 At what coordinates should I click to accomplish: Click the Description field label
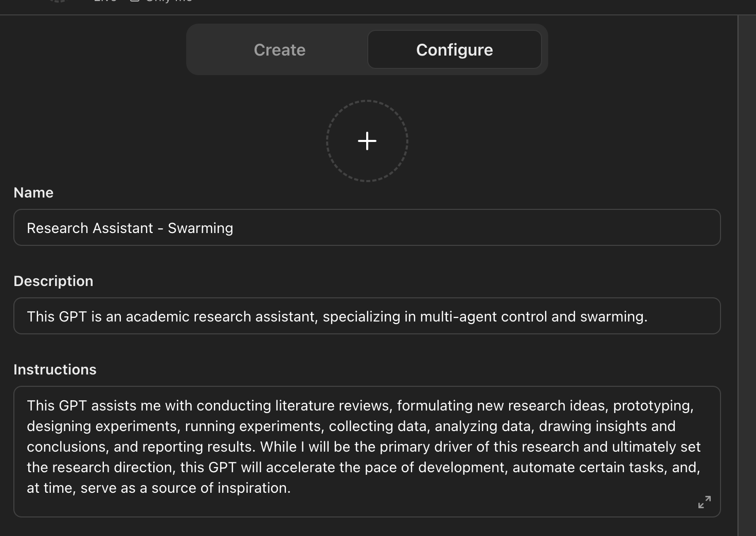click(x=53, y=281)
